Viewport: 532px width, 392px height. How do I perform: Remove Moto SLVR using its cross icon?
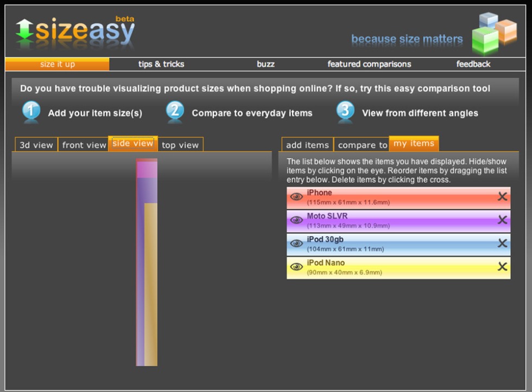(x=502, y=220)
